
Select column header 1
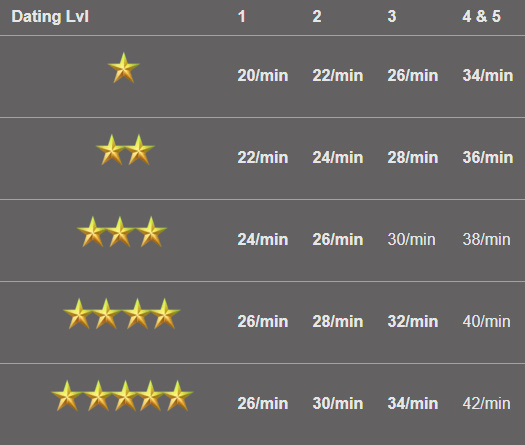[x=241, y=16]
